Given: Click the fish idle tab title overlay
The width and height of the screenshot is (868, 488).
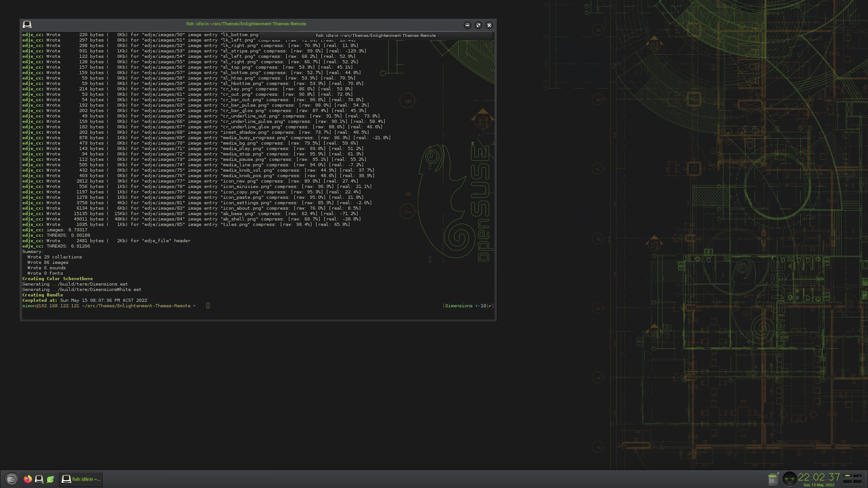Looking at the screenshot, I should point(376,35).
